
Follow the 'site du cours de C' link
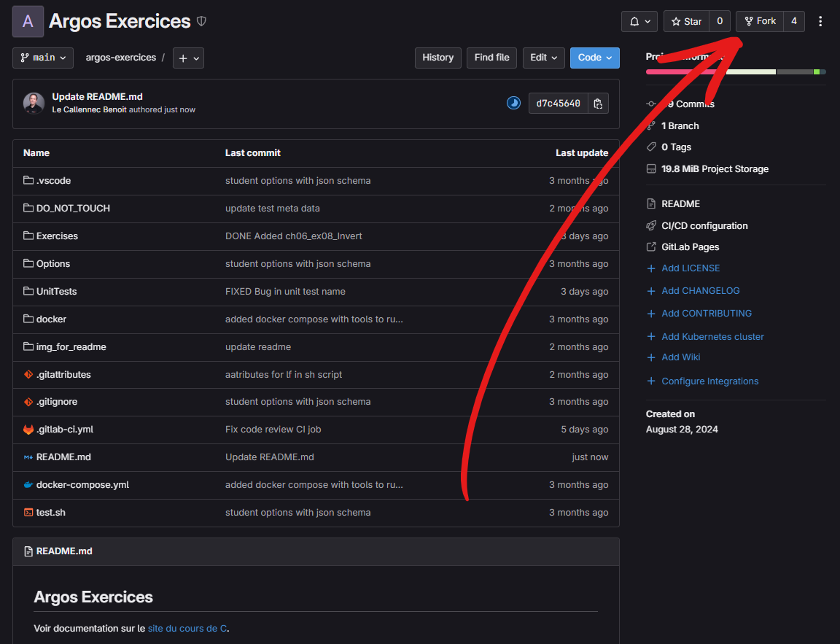click(x=188, y=628)
